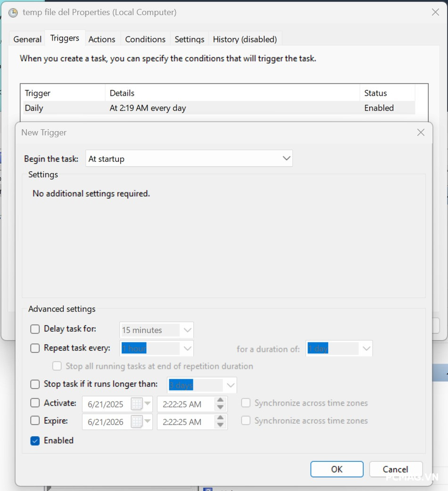
Task: Open the Expire date calendar picker
Action: 148,422
